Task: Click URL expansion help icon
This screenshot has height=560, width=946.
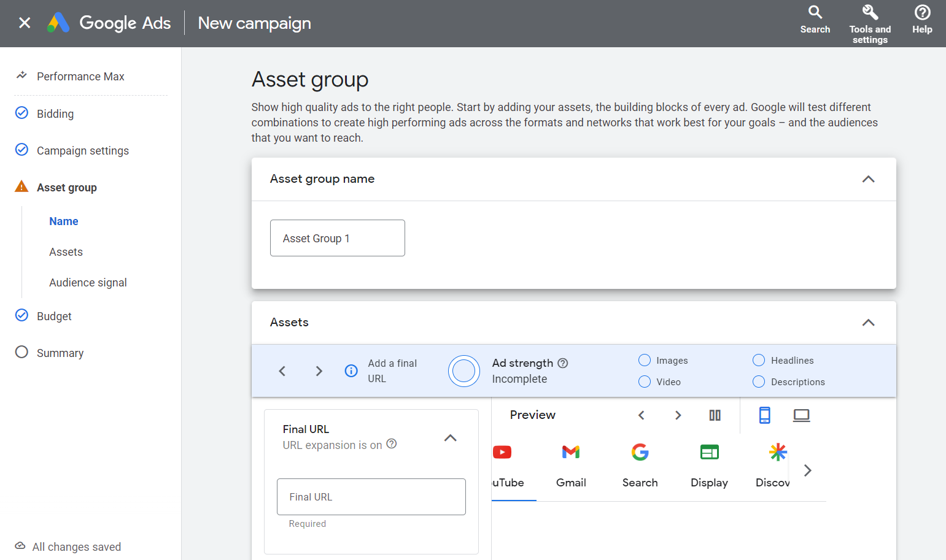Action: 392,443
